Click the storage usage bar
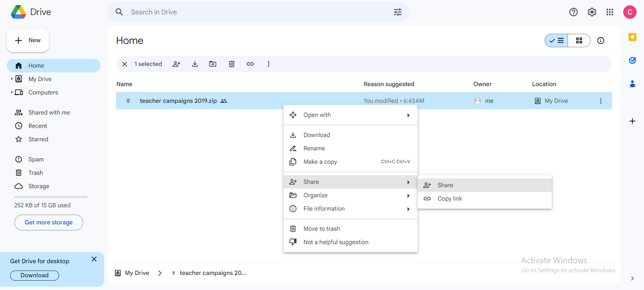The height and width of the screenshot is (290, 644). click(x=51, y=197)
